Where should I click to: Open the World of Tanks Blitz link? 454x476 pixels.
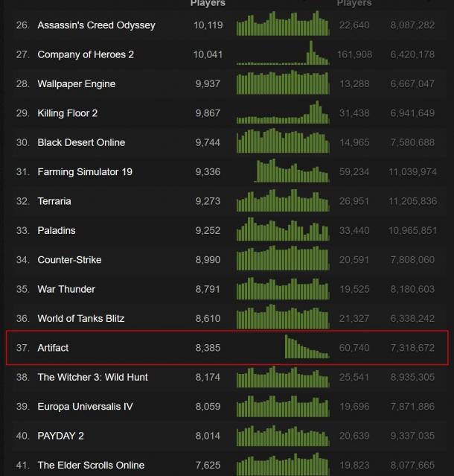pos(81,318)
